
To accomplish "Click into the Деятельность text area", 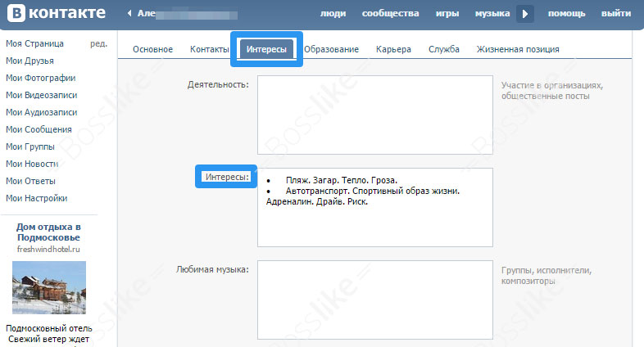I will point(375,115).
